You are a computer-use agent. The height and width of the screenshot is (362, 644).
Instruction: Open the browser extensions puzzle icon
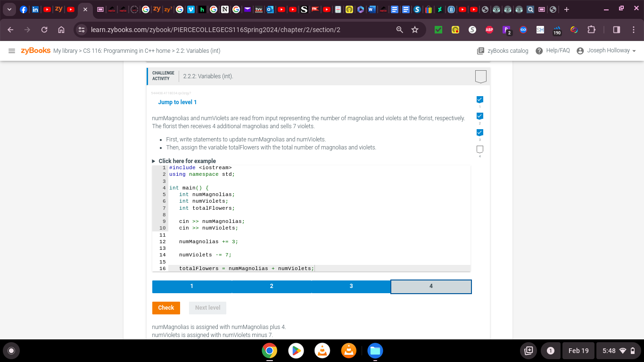pos(591,29)
